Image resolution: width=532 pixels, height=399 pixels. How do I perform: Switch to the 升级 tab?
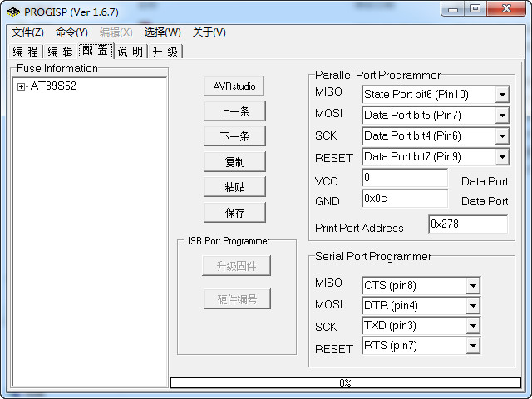(x=165, y=51)
